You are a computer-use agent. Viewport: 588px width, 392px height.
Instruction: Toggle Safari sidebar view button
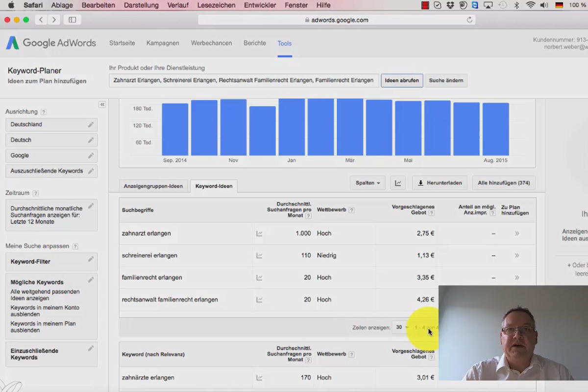73,20
